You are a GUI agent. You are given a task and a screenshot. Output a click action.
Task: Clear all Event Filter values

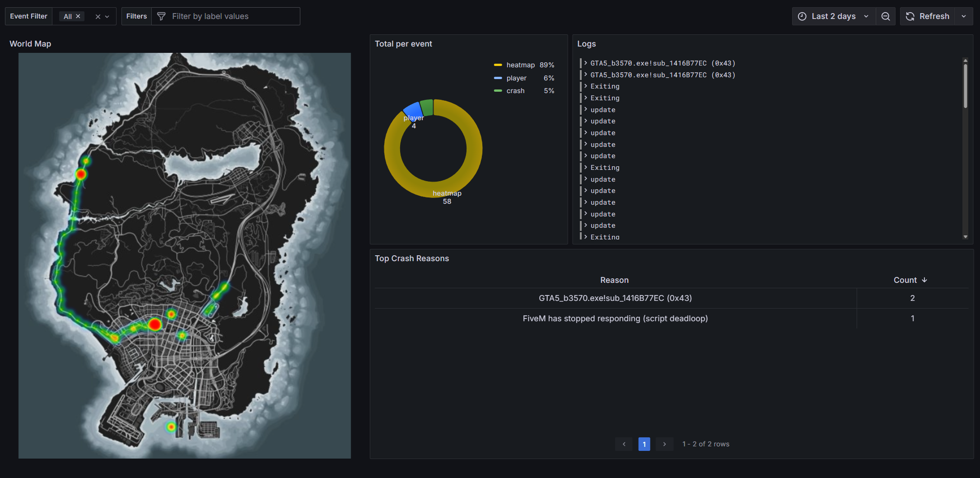pyautogui.click(x=98, y=16)
